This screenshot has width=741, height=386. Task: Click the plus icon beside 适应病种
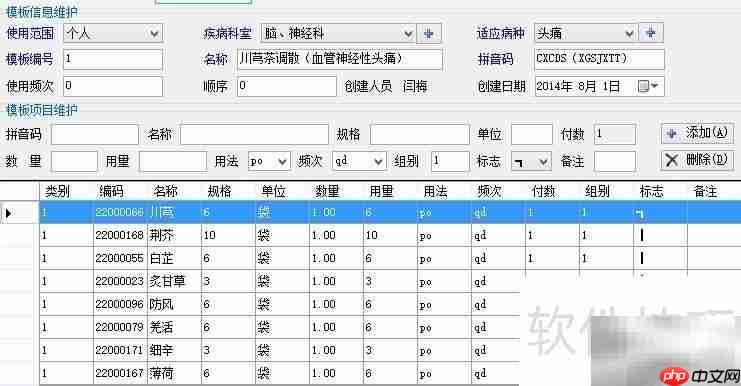coord(651,33)
